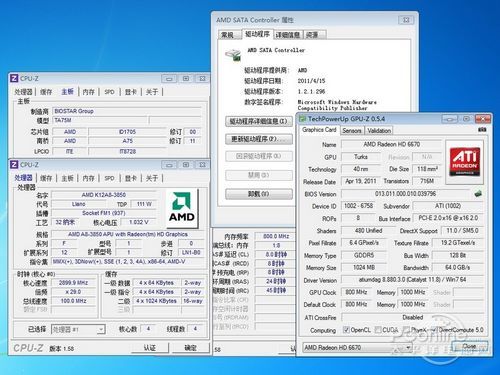The image size is (500, 375).
Task: Click the GDDR5 Memory Type value in GPU-Z
Action: [x=364, y=255]
